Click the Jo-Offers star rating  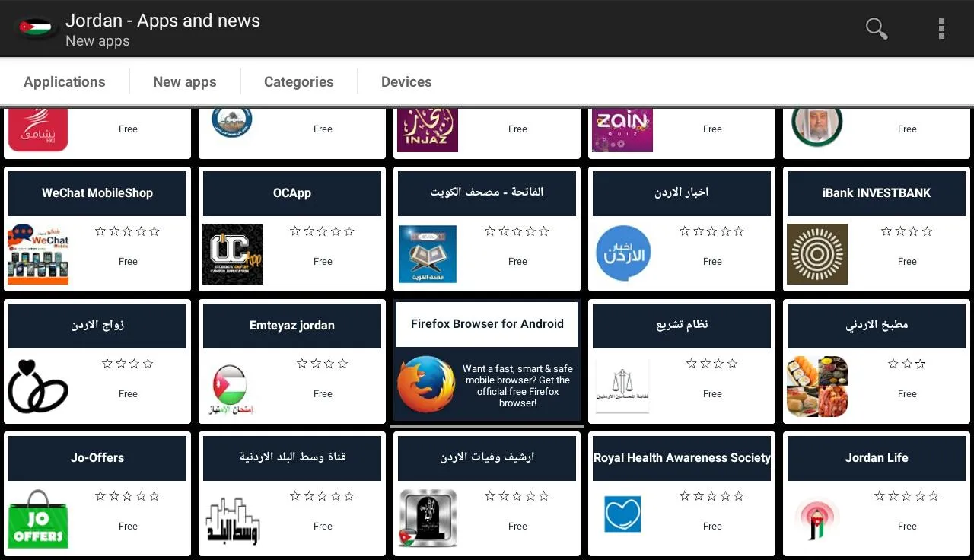click(127, 496)
